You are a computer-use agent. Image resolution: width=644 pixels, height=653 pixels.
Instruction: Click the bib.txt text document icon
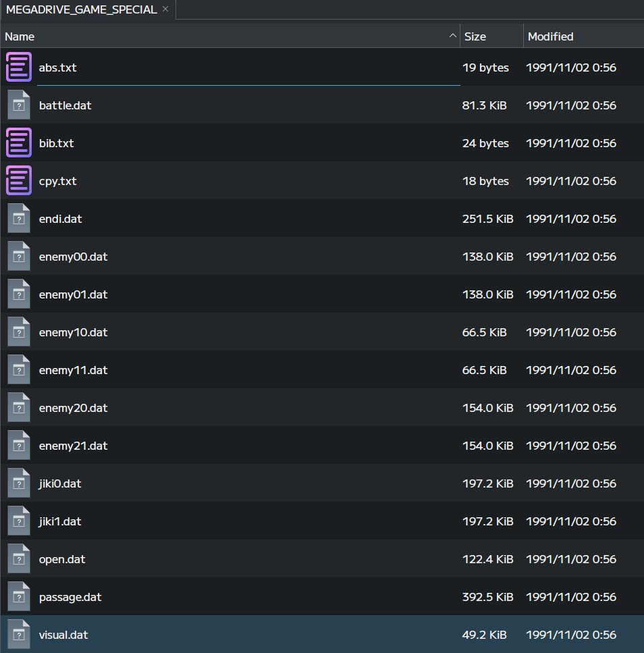coord(19,143)
